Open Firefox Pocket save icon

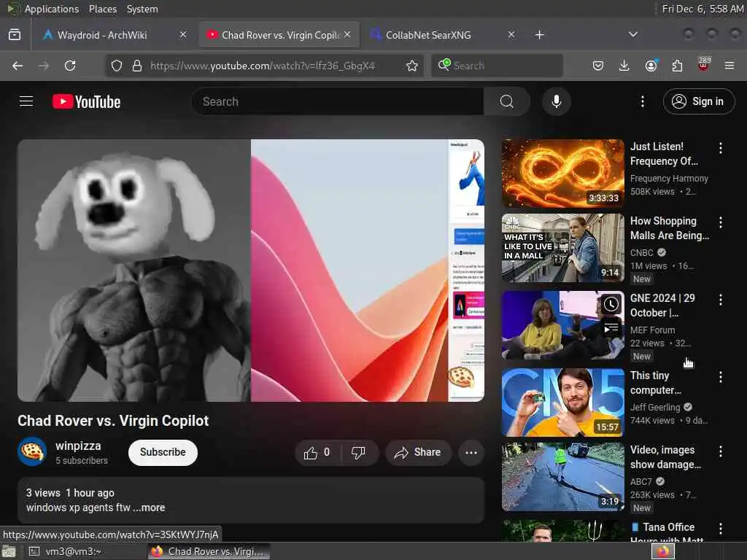point(598,66)
